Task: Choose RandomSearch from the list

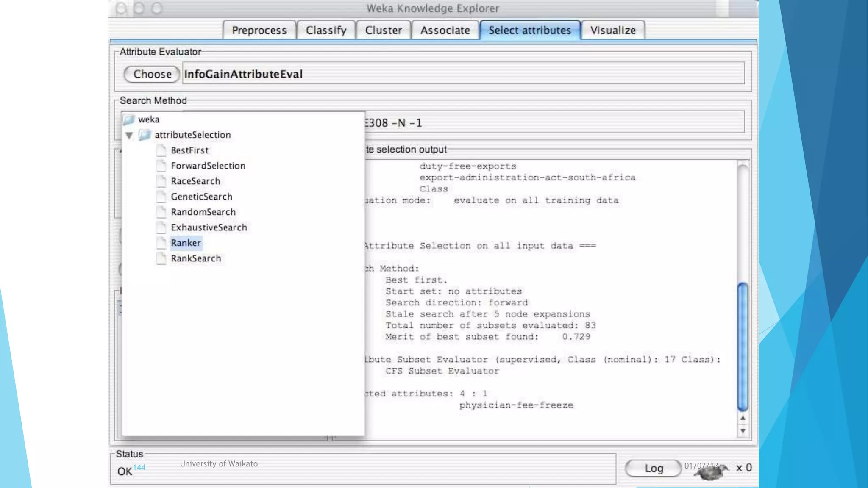Action: tap(203, 212)
